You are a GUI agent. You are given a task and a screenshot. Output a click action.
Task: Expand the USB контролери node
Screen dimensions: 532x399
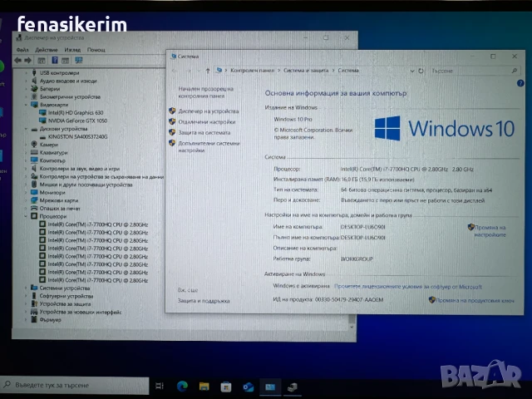(26, 73)
